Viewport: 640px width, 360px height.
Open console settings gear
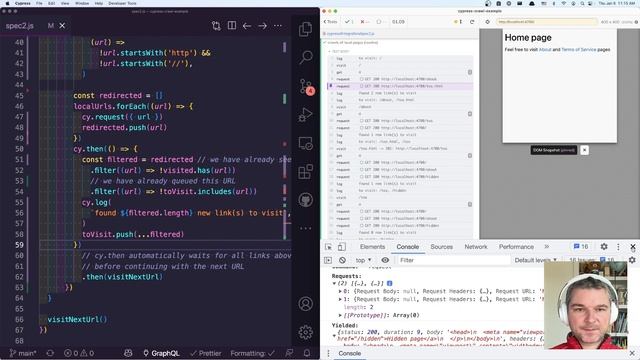point(632,260)
